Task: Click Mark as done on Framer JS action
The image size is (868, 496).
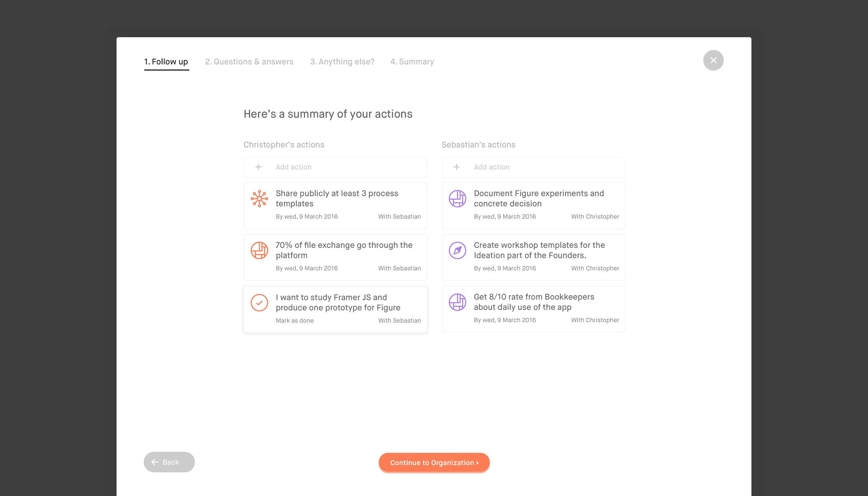Action: pyautogui.click(x=294, y=321)
